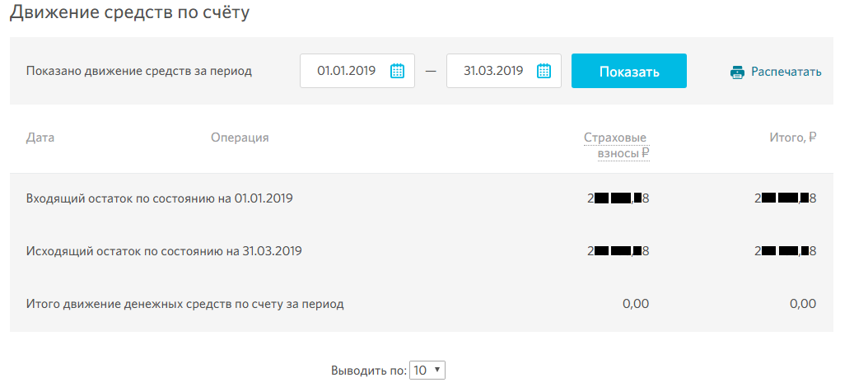
Task: Select the Исходящий остаток row label
Action: (164, 250)
